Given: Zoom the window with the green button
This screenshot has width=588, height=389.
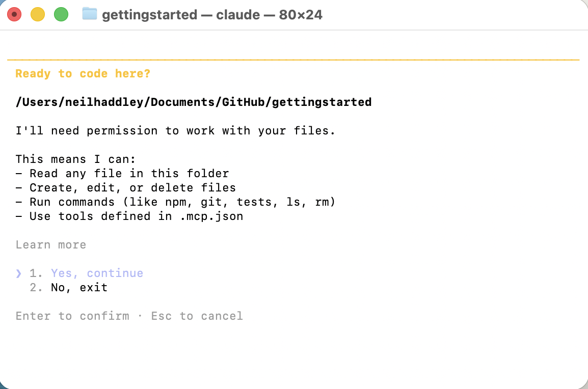Looking at the screenshot, I should coord(61,14).
